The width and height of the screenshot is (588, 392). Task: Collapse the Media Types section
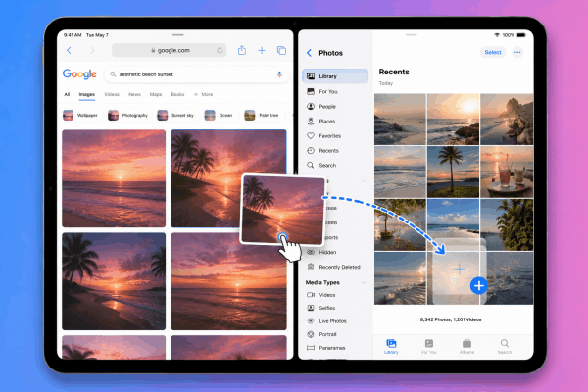tap(363, 282)
